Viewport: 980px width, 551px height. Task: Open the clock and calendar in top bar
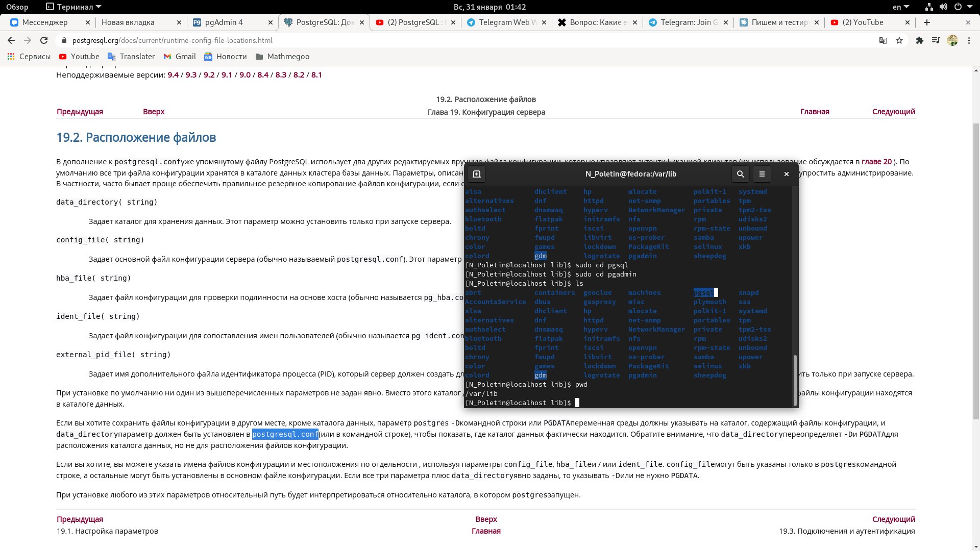489,7
